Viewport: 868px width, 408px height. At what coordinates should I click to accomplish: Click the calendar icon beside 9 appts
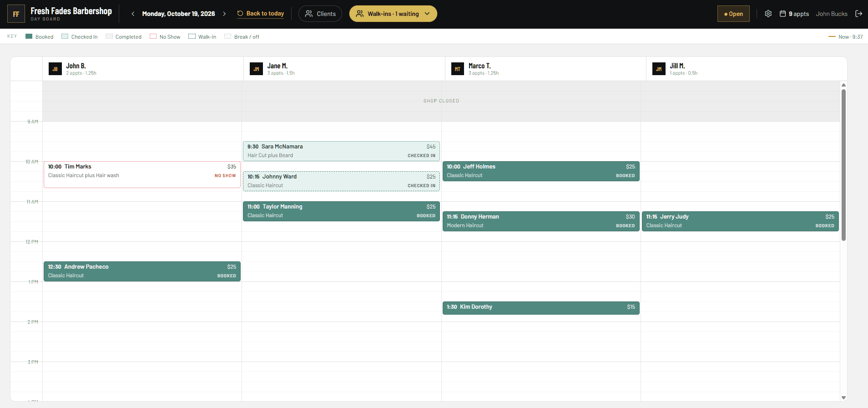pyautogui.click(x=783, y=14)
